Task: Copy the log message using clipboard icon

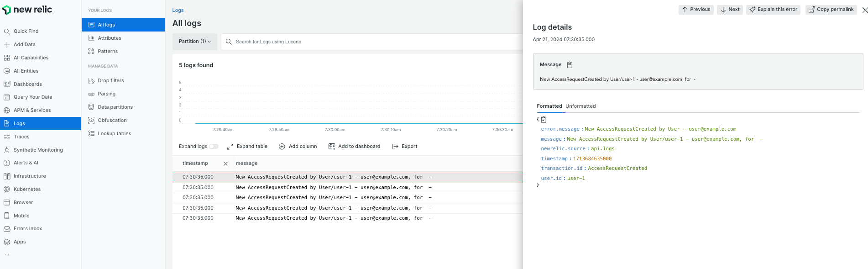Action: (570, 65)
